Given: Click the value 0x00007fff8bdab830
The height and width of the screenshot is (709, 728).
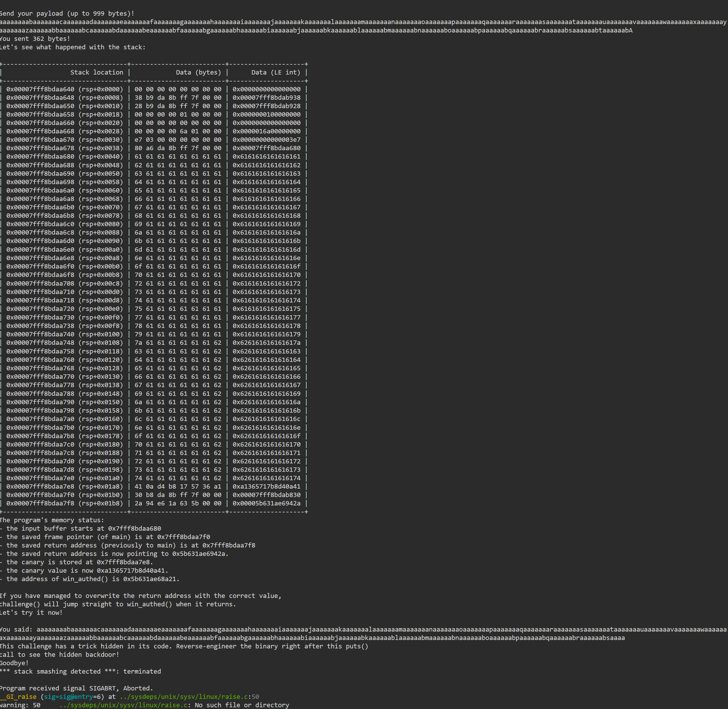Looking at the screenshot, I should point(266,495).
